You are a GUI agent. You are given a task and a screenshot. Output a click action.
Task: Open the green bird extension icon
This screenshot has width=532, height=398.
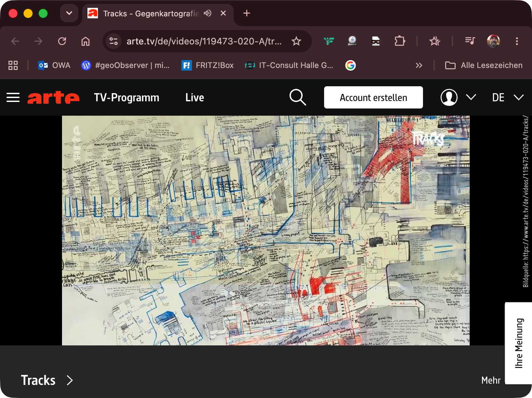click(x=329, y=41)
